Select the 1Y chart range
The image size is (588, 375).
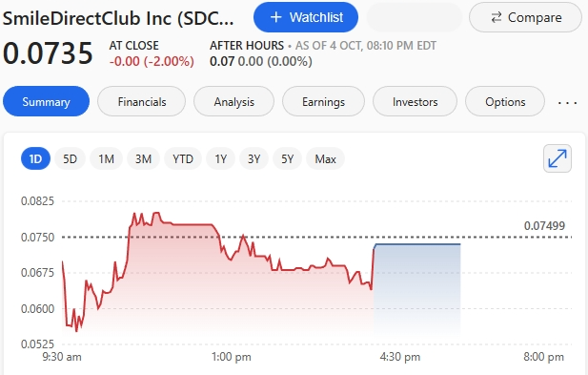[220, 158]
